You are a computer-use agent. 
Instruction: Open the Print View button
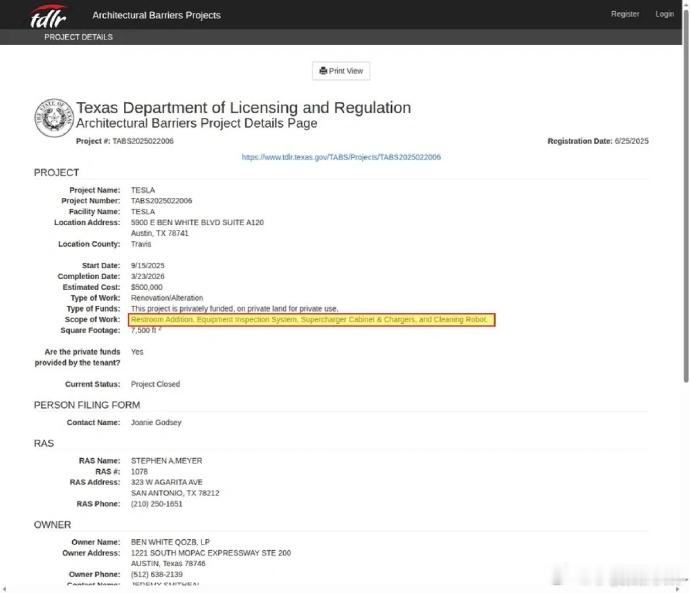pos(341,71)
